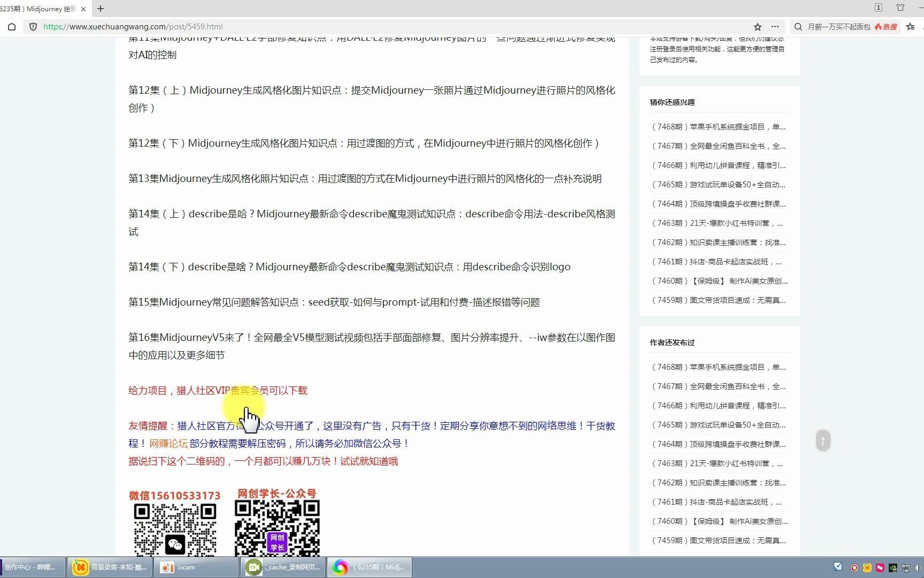This screenshot has height=578, width=924.
Task: Open 7465期 游戏试玩 under 作者还发布过
Action: (x=718, y=425)
